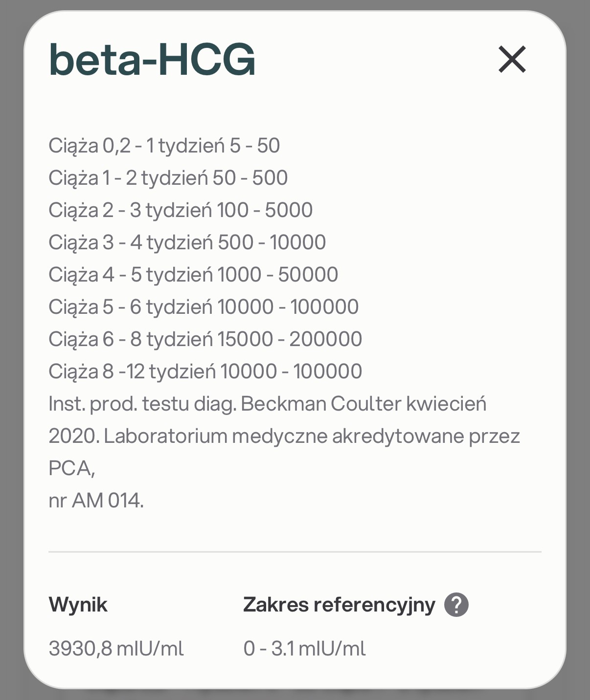Tap the Beckman Coulter manufacturer note
590x700 pixels.
coord(267,404)
